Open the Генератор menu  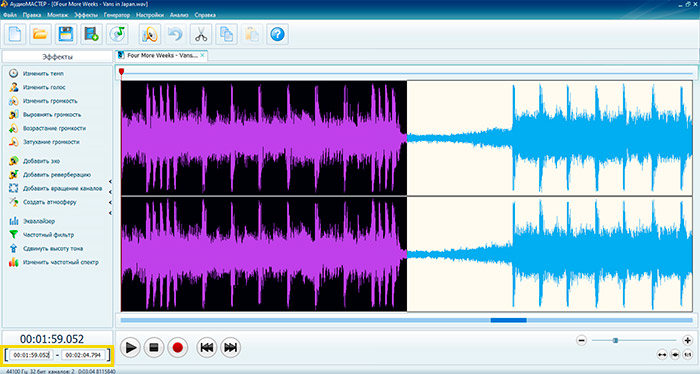(x=117, y=15)
